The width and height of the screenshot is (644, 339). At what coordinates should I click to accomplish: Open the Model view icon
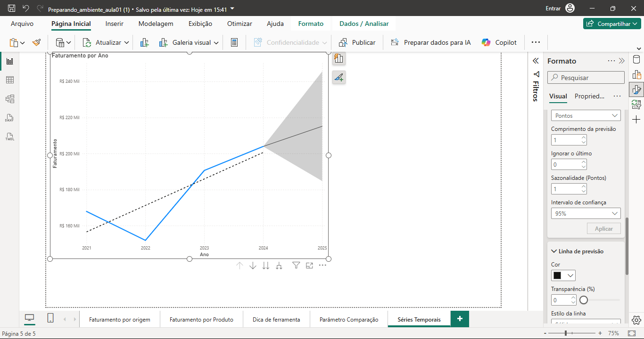point(9,99)
